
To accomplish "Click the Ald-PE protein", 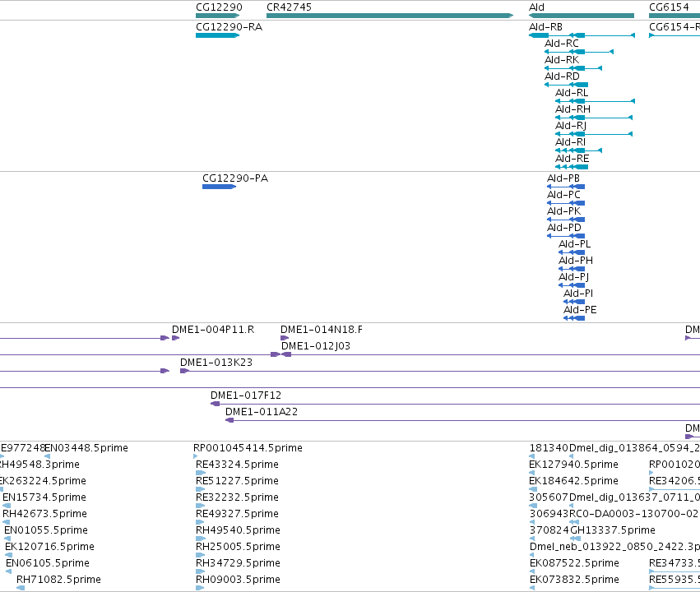I will pyautogui.click(x=574, y=318).
